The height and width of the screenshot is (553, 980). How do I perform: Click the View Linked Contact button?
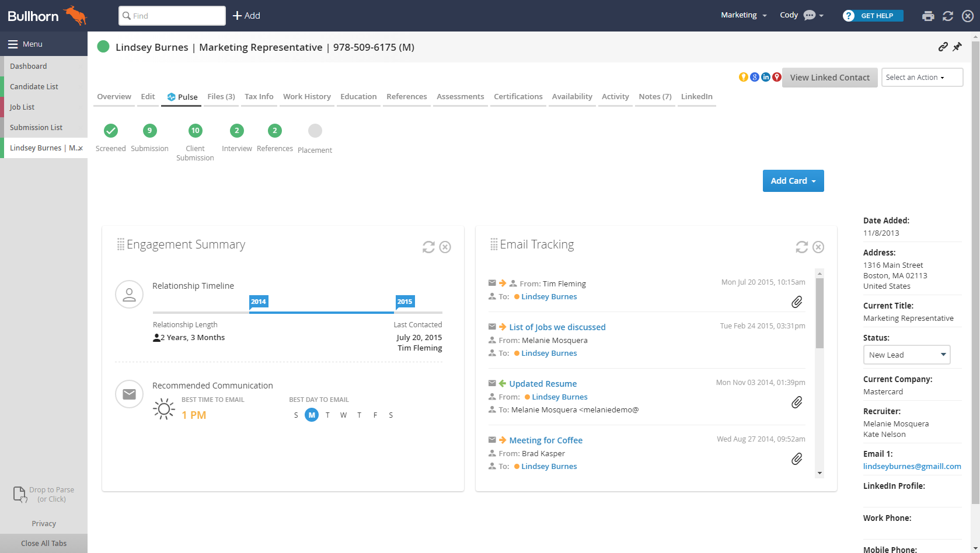coord(829,77)
